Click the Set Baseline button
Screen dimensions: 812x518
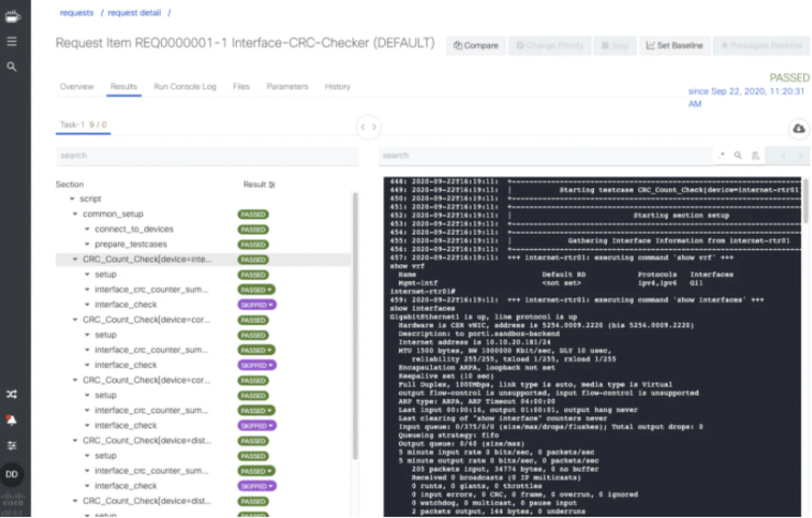(x=675, y=46)
